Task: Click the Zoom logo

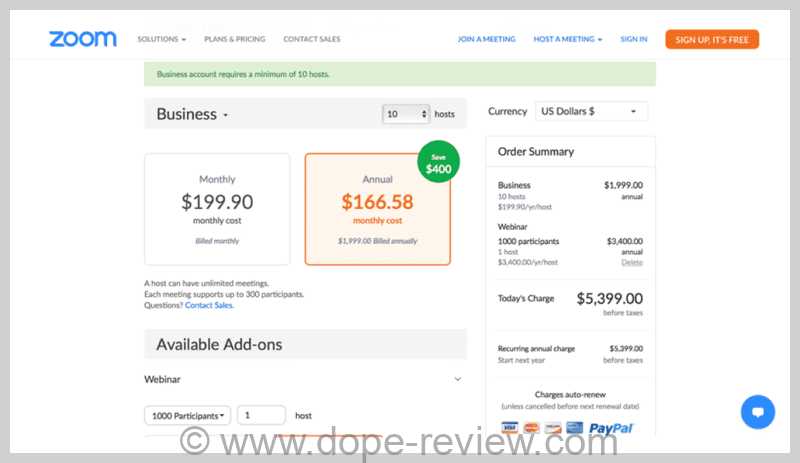Action: tap(82, 39)
